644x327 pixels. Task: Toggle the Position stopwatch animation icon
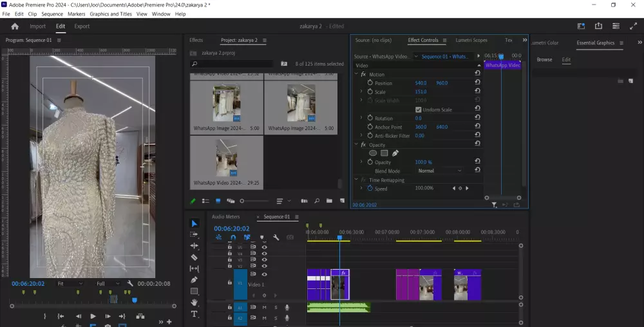click(370, 83)
